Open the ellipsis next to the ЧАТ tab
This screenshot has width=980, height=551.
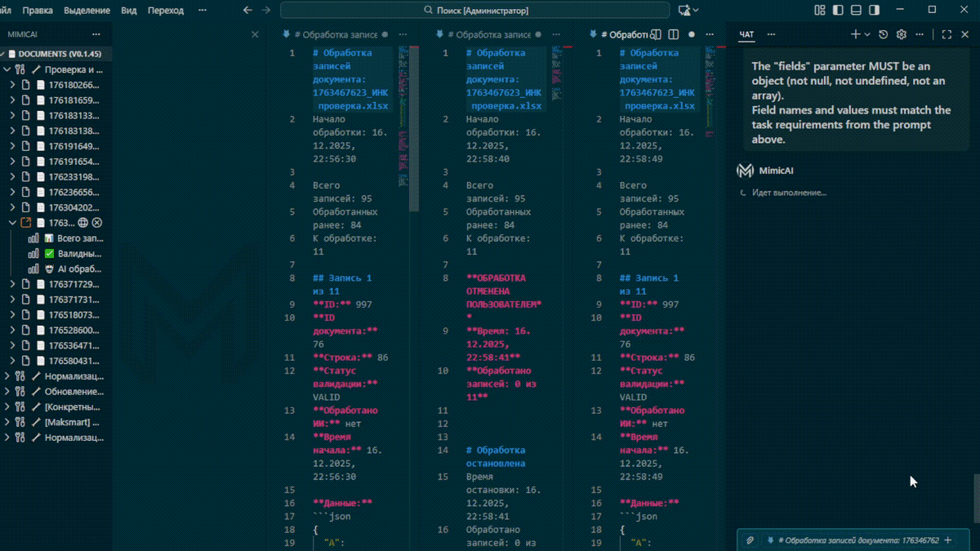(x=771, y=35)
